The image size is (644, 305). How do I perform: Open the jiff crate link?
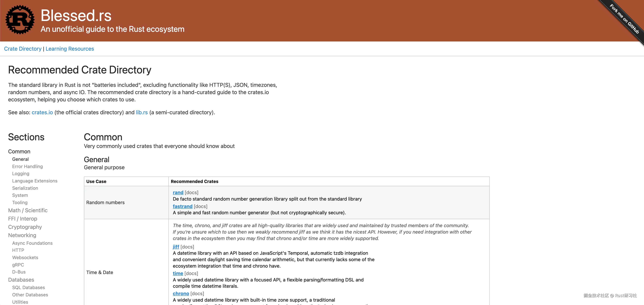(x=176, y=247)
